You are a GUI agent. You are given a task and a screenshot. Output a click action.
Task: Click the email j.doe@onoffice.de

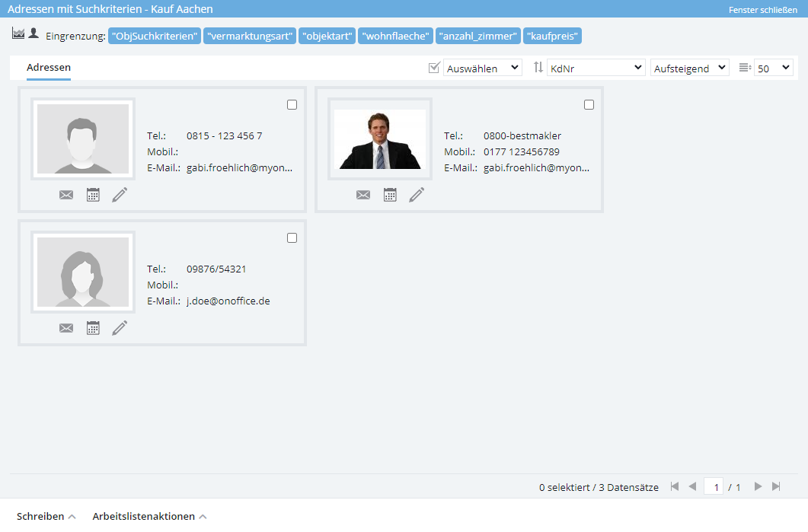pos(228,301)
